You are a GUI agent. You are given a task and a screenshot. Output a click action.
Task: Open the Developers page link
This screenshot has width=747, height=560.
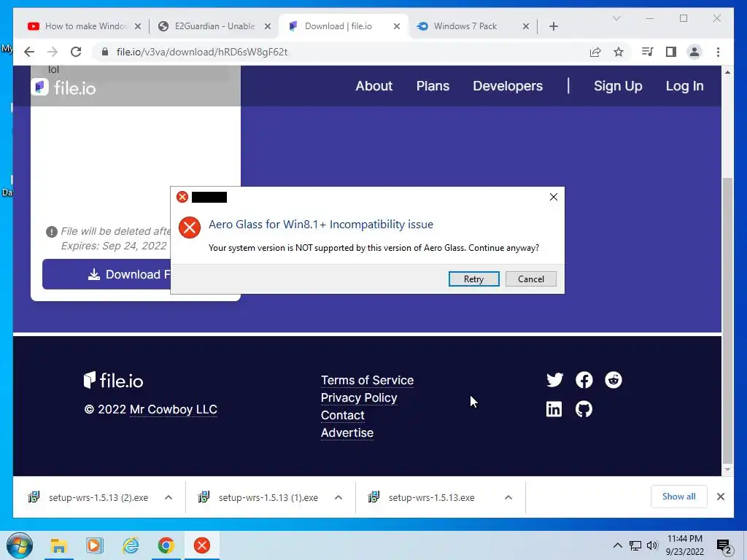pyautogui.click(x=508, y=86)
